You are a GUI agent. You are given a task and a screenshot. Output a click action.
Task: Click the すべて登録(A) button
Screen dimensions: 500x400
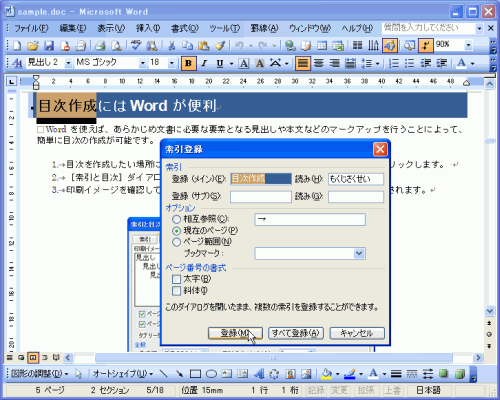tap(296, 333)
